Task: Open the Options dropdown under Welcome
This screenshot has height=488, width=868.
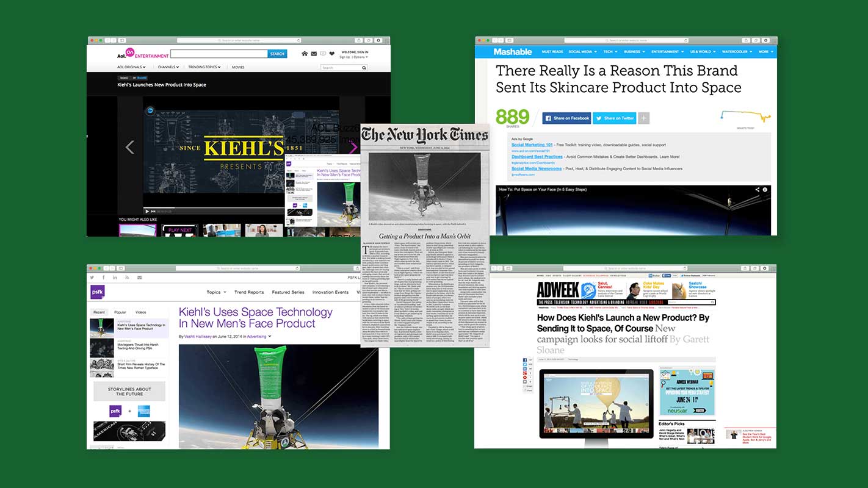Action: pos(361,57)
